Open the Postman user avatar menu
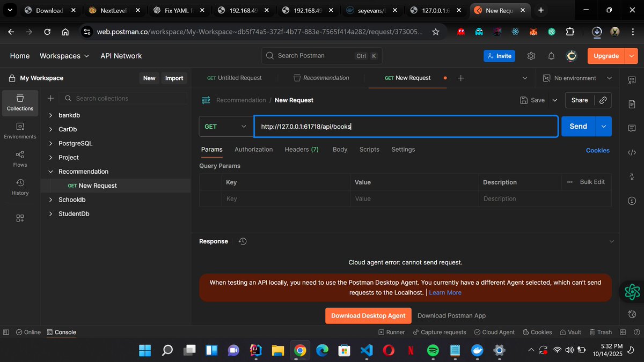 [572, 56]
